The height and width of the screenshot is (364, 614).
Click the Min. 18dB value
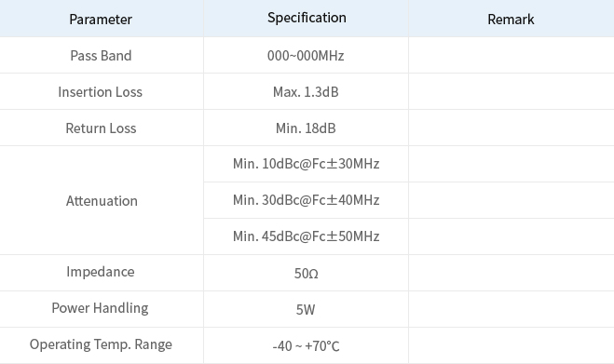pos(306,128)
